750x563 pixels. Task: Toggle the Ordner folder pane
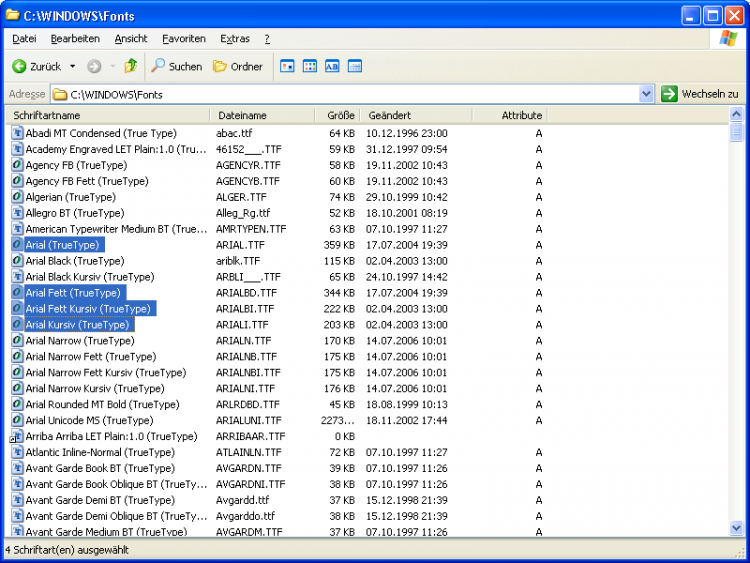point(238,67)
